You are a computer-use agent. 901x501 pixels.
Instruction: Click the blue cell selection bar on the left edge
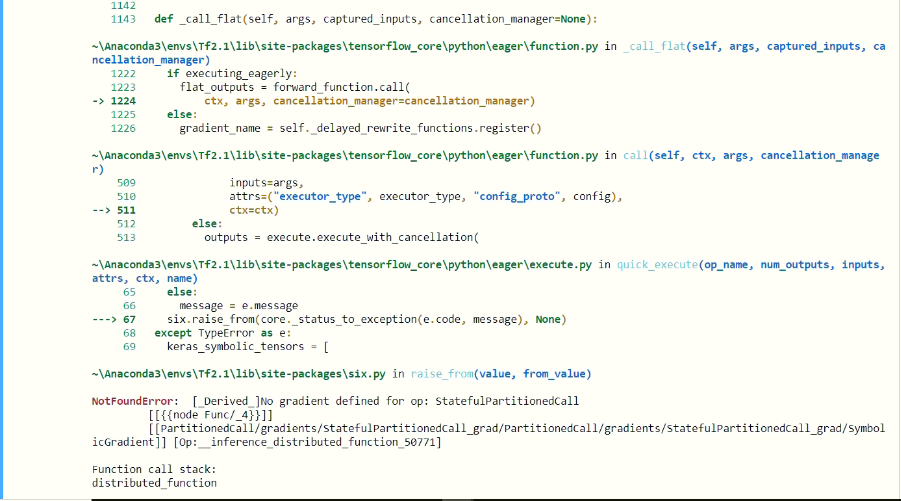pyautogui.click(x=2, y=249)
